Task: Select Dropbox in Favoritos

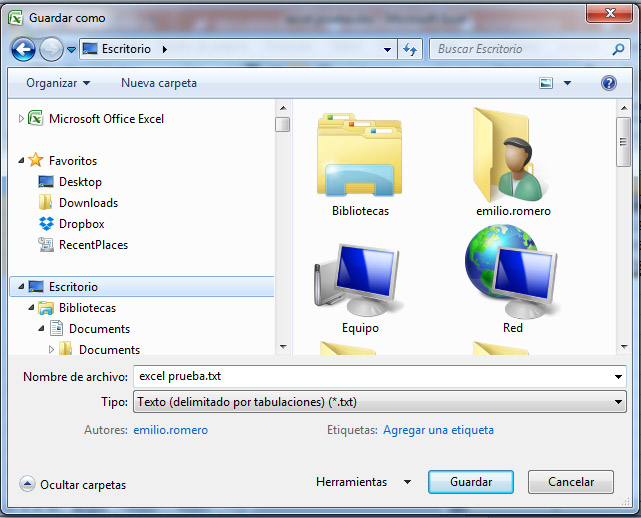Action: 81,224
